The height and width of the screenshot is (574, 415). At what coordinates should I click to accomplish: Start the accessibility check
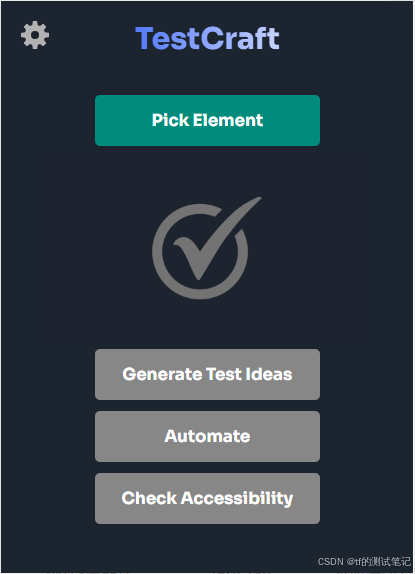pyautogui.click(x=208, y=498)
